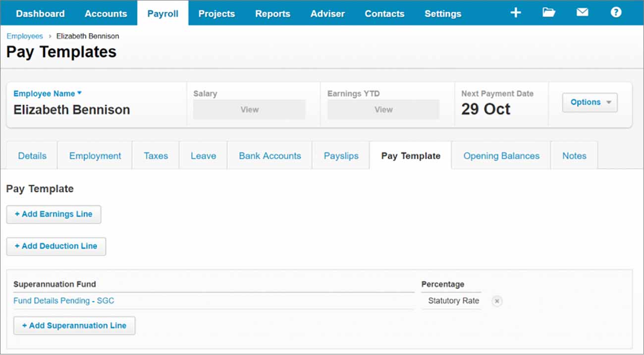Go to Employees breadcrumb link

pos(25,36)
